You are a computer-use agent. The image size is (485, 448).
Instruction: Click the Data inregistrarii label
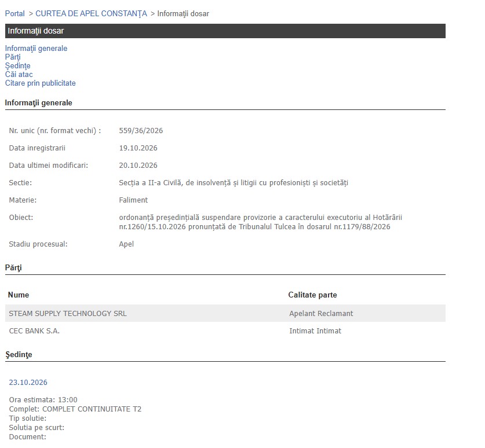coord(37,148)
